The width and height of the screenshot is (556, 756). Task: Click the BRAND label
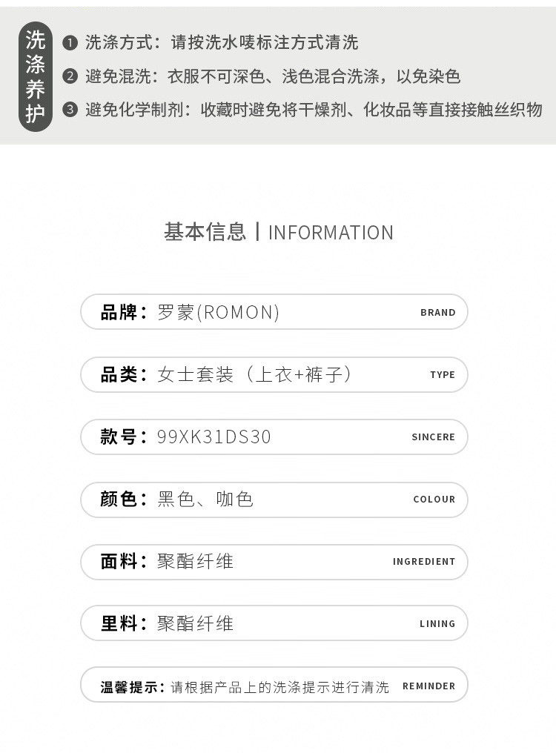[438, 313]
